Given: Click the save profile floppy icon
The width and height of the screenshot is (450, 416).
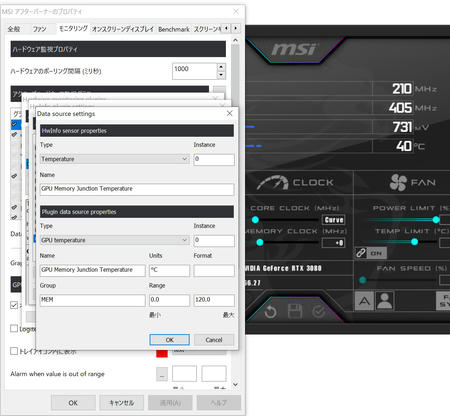Looking at the screenshot, I should 295,312.
